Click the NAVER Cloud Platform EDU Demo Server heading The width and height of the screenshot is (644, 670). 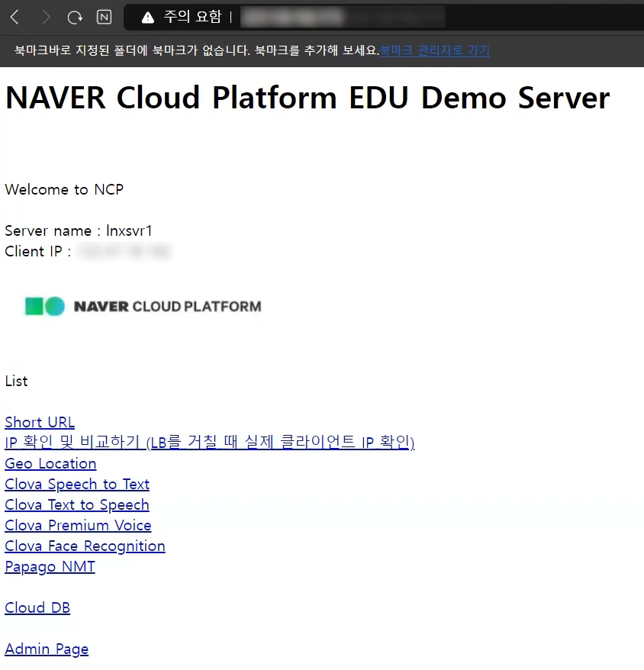[x=308, y=98]
